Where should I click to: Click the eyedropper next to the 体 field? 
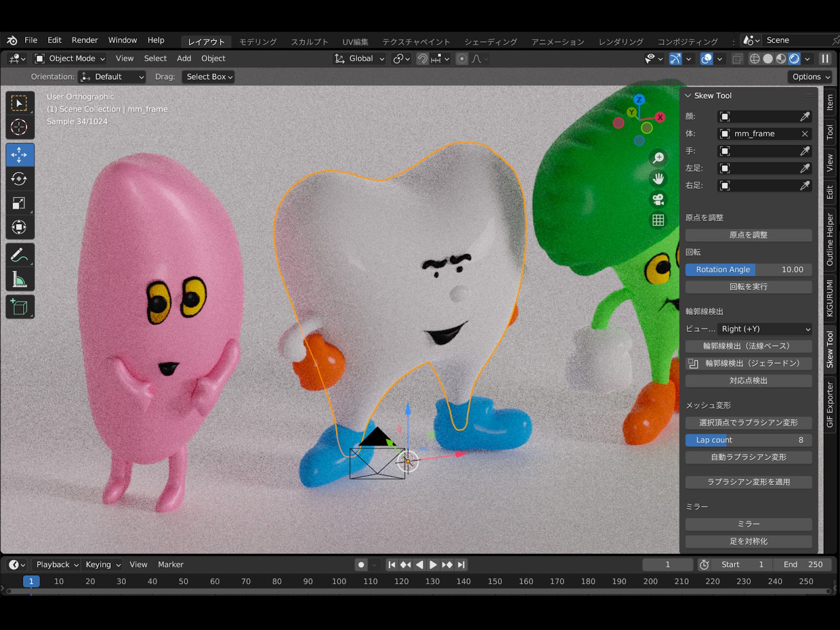806,134
